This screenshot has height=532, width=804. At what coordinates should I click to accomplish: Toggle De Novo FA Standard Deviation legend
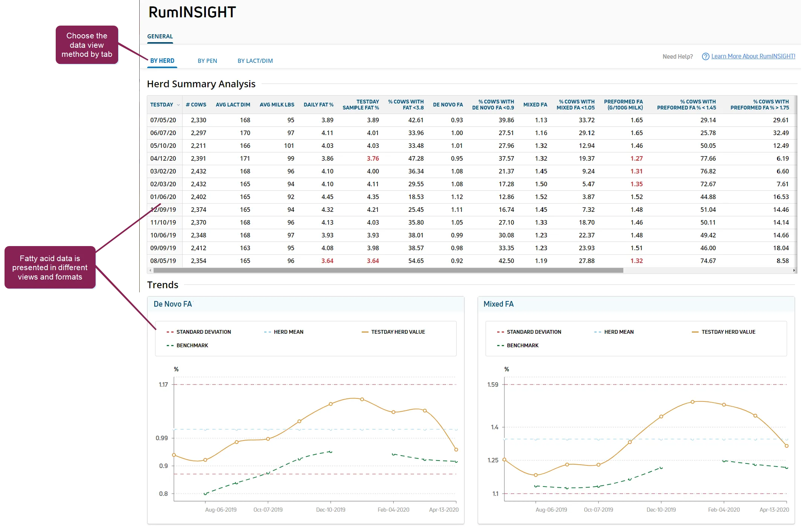199,332
